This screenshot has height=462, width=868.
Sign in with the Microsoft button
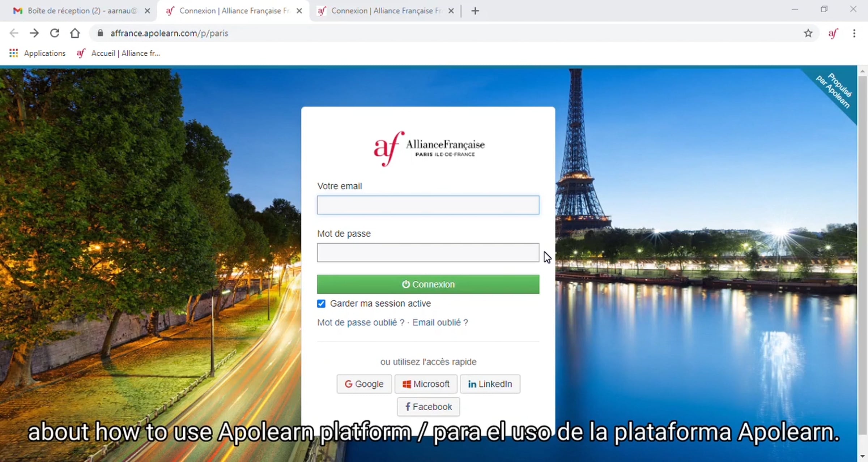click(x=426, y=384)
